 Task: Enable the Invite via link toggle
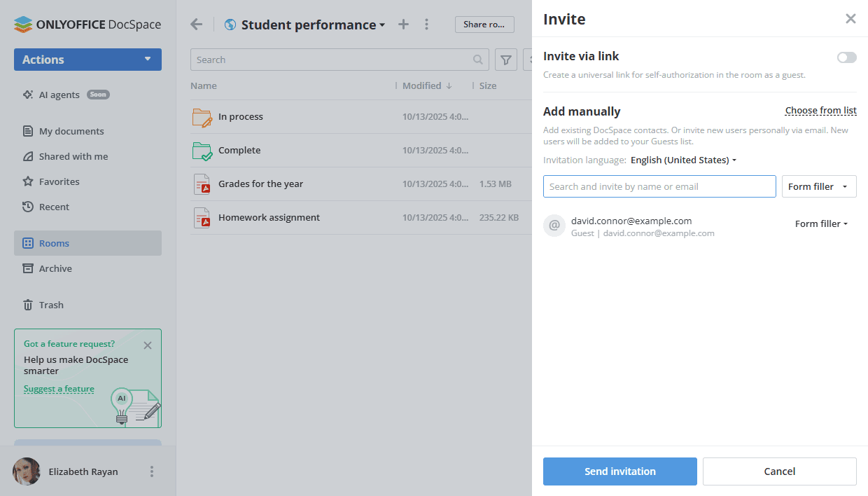pos(846,57)
